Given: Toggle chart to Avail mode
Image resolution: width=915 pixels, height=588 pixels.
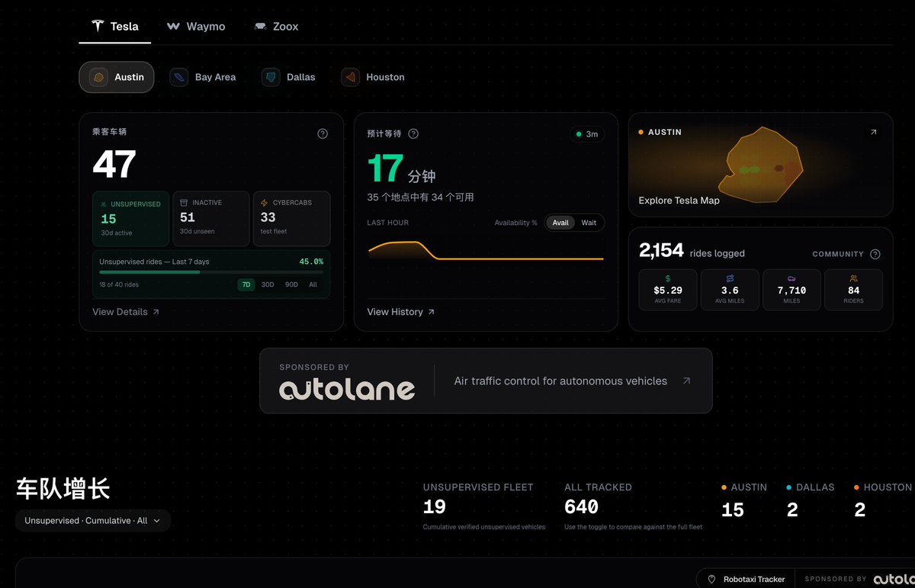Looking at the screenshot, I should pyautogui.click(x=560, y=223).
